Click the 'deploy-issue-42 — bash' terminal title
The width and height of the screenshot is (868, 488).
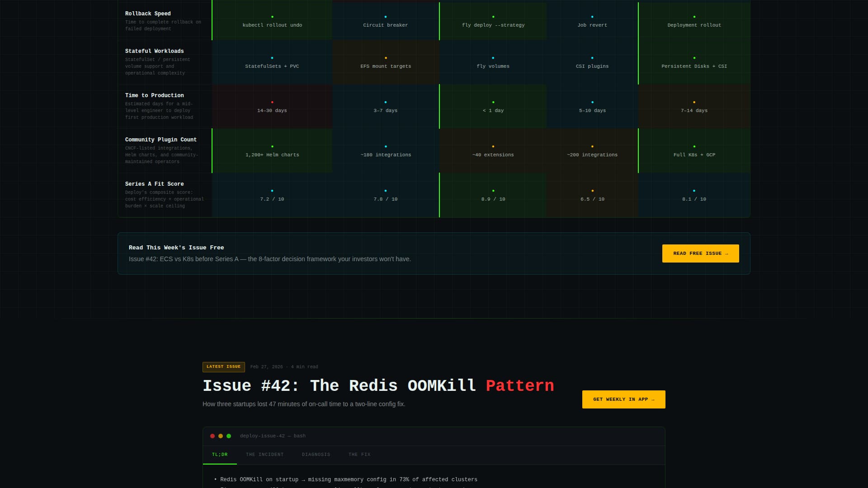coord(273,436)
